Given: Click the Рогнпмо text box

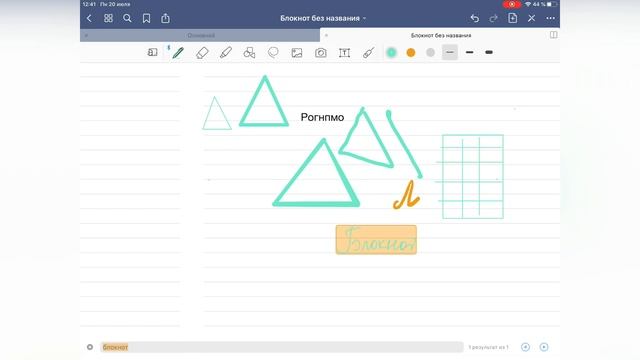Looking at the screenshot, I should (x=322, y=117).
